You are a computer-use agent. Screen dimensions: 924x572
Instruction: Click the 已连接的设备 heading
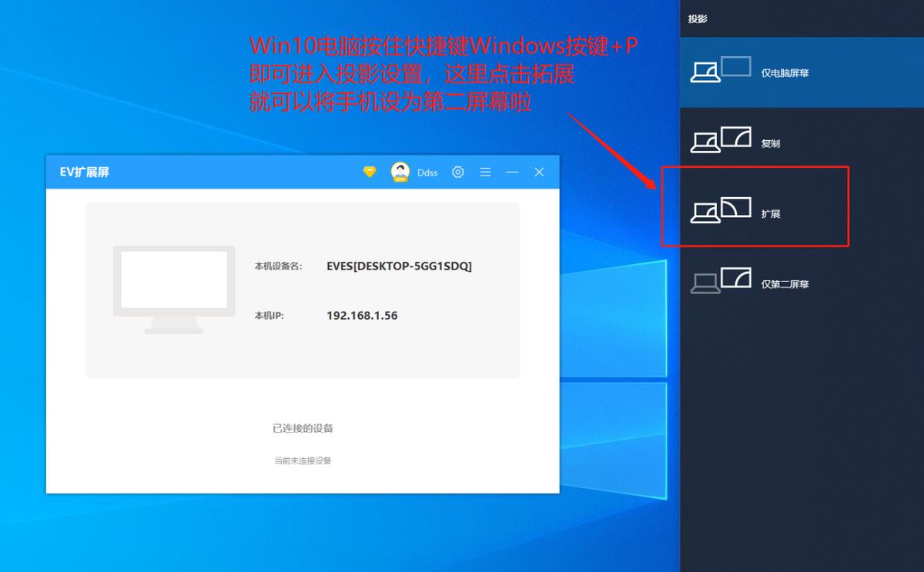click(x=303, y=428)
